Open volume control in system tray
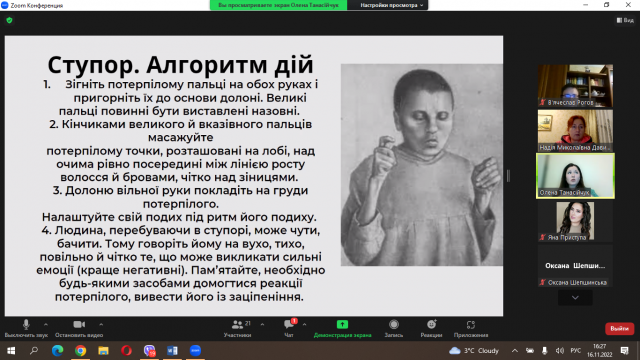The width and height of the screenshot is (640, 360). click(x=560, y=351)
